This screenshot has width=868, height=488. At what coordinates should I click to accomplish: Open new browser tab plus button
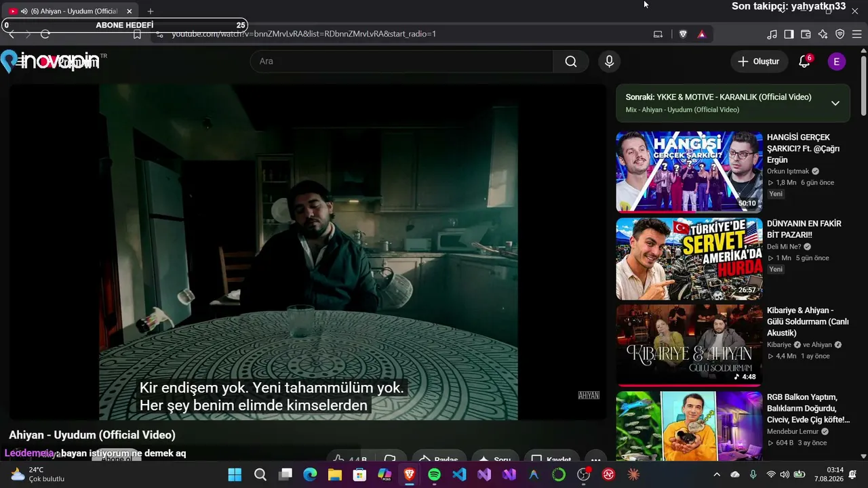click(151, 11)
